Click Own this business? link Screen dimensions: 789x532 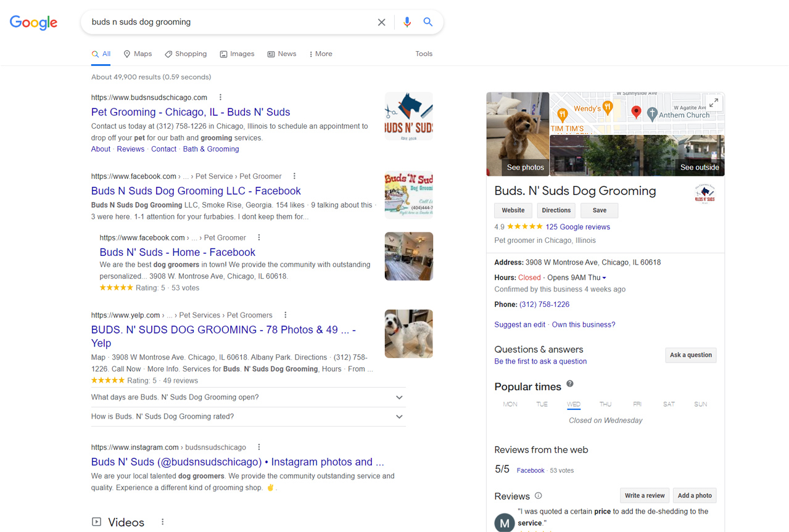click(584, 325)
